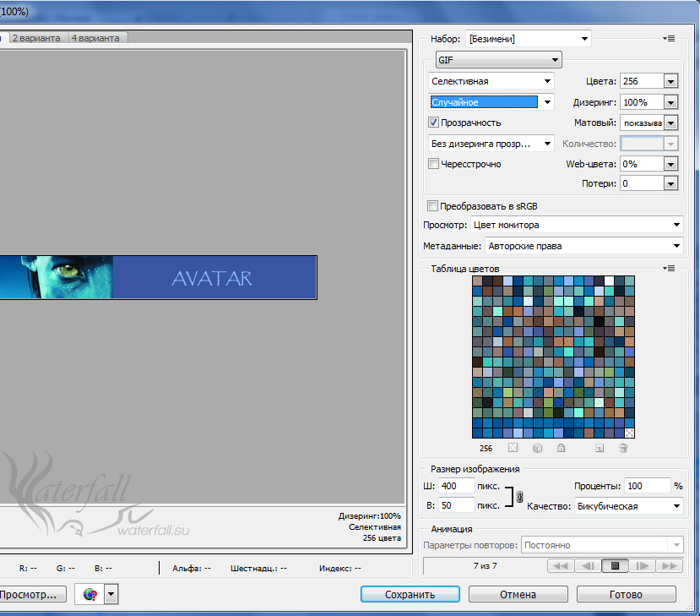Click the '256' color count below table

click(486, 448)
